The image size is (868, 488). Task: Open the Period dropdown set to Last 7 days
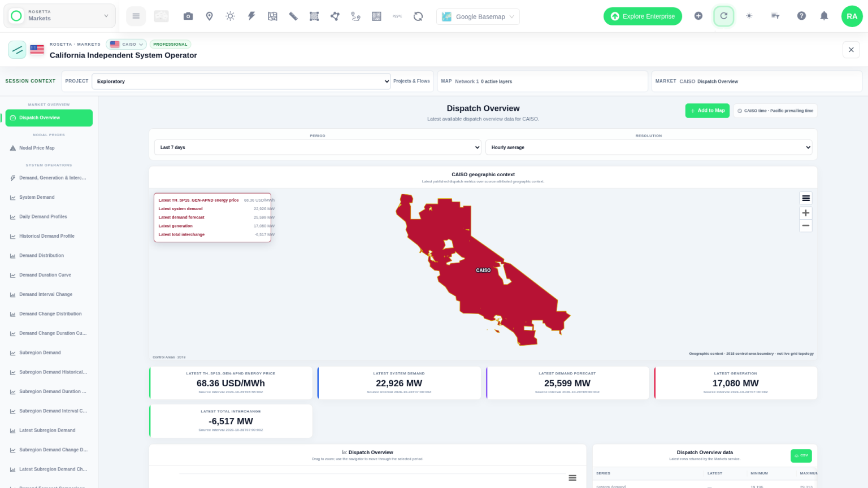click(x=318, y=147)
